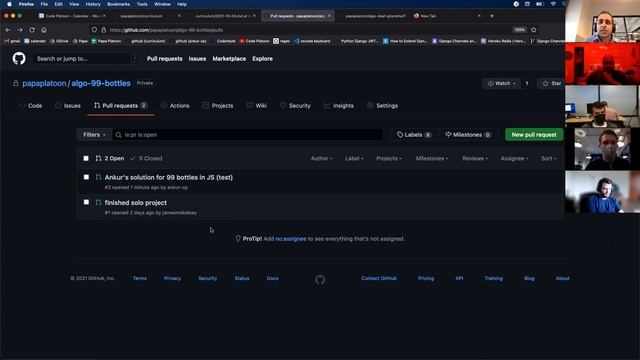This screenshot has height=360, width=640.
Task: Click the shield tracking protection icon
Action: (94, 30)
